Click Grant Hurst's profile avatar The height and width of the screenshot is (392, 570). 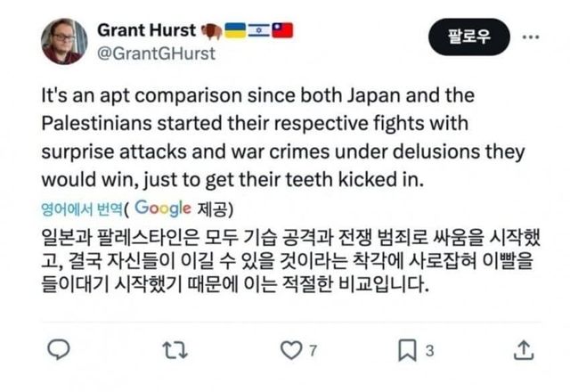[64, 40]
